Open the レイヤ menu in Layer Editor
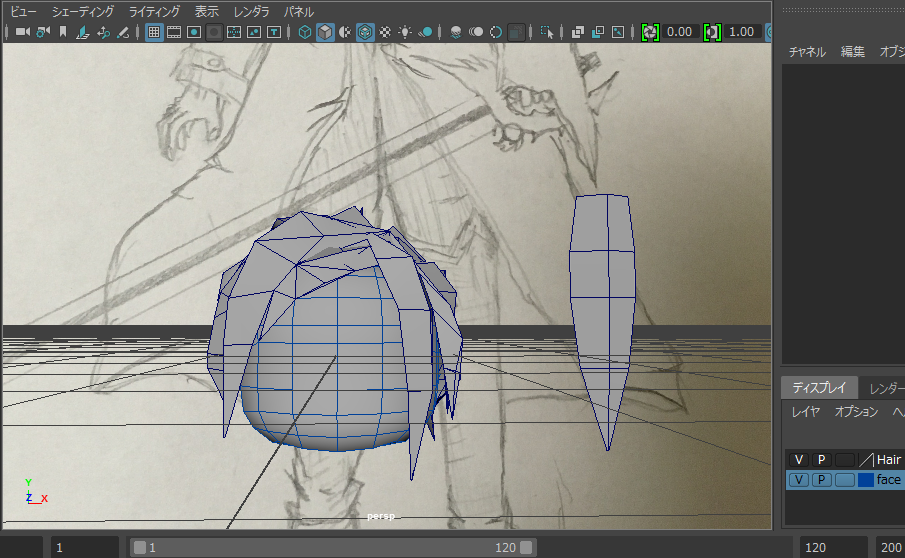This screenshot has height=558, width=905. (806, 411)
